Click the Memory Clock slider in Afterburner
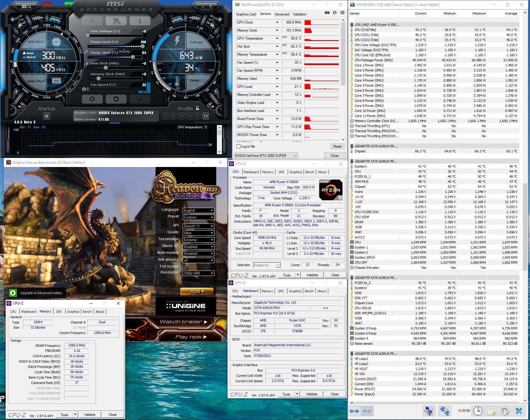The image size is (530, 420). click(x=115, y=79)
